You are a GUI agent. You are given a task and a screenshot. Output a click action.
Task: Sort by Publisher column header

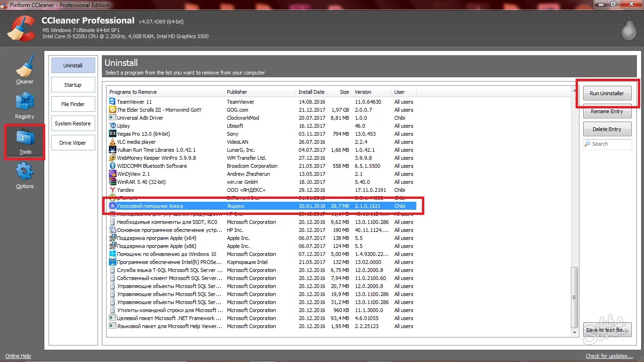(260, 92)
